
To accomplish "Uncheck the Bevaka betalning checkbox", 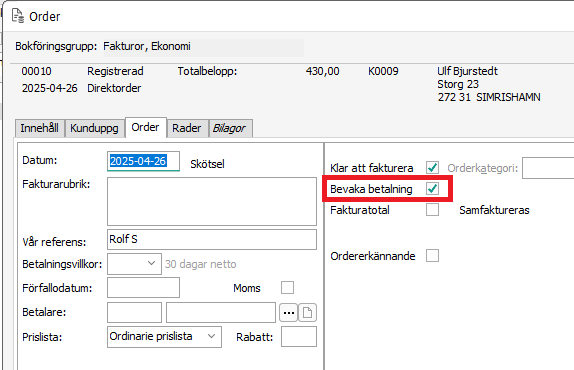I will (432, 189).
